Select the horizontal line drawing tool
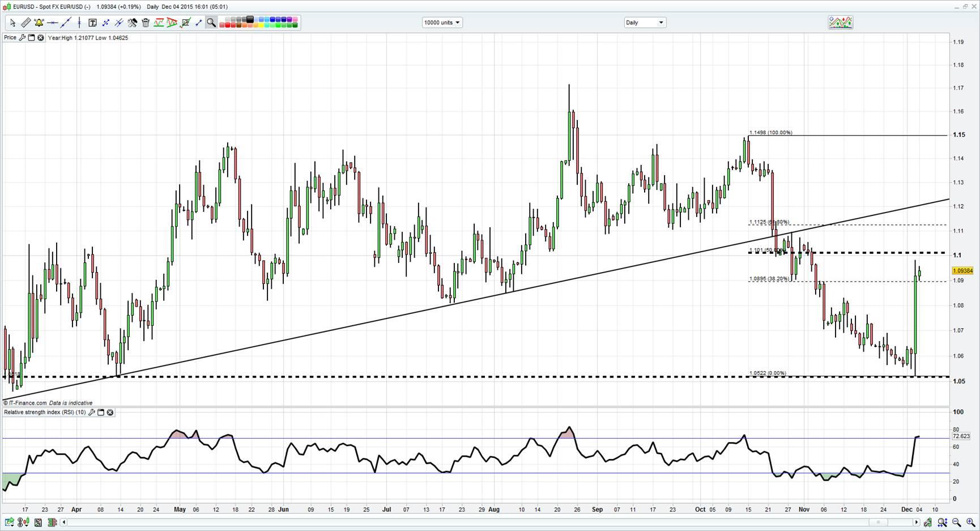 coord(52,23)
